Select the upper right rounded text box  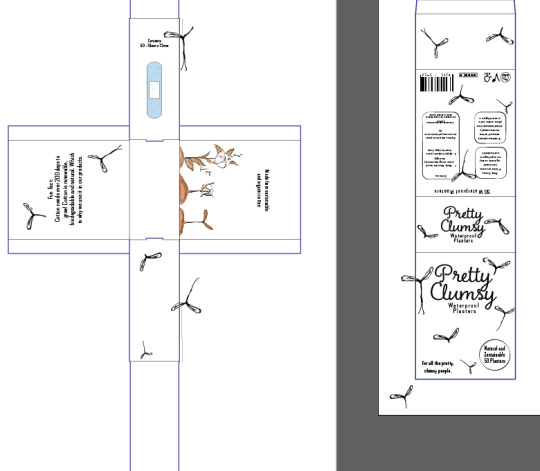(x=490, y=127)
